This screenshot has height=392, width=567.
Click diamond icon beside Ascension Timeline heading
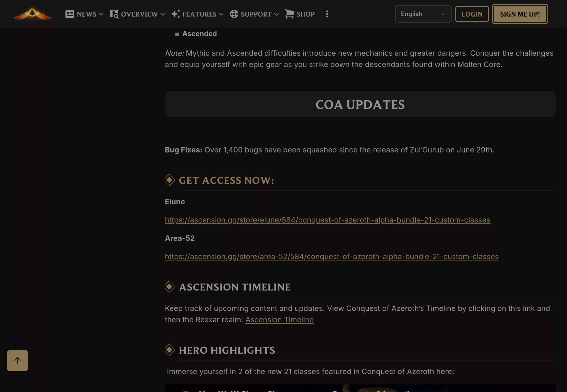[x=170, y=287]
